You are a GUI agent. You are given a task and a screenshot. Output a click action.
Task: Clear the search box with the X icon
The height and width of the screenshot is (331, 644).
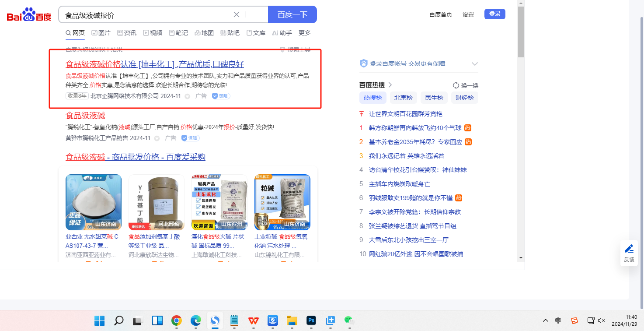(x=237, y=14)
